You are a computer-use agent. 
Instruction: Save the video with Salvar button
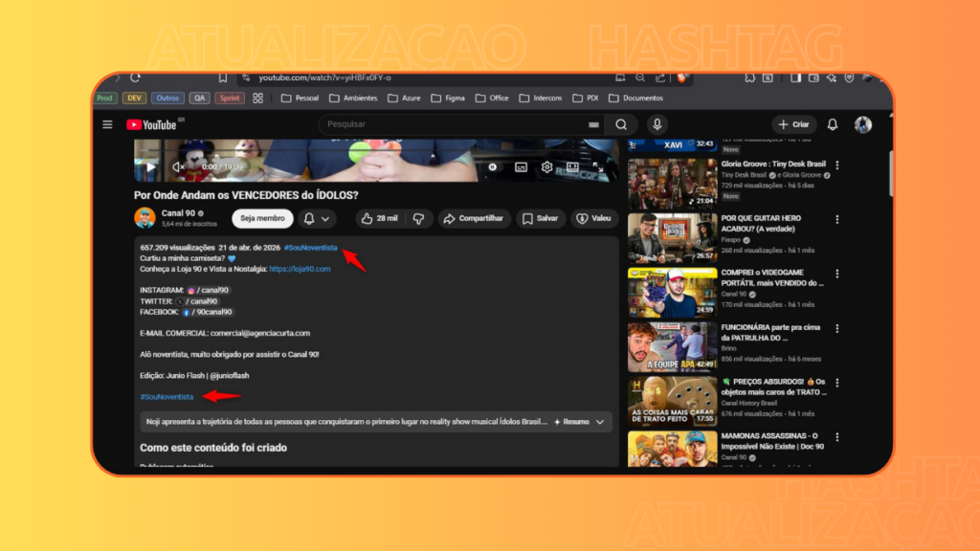(x=540, y=219)
